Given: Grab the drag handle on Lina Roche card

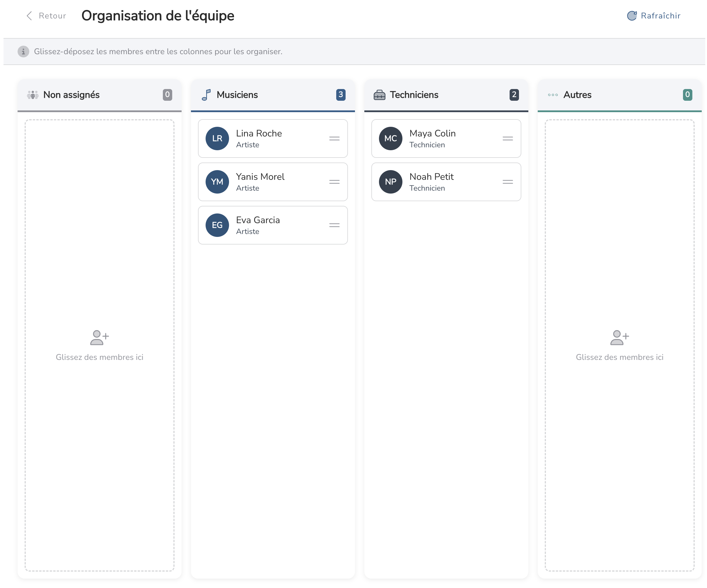Looking at the screenshot, I should (334, 138).
